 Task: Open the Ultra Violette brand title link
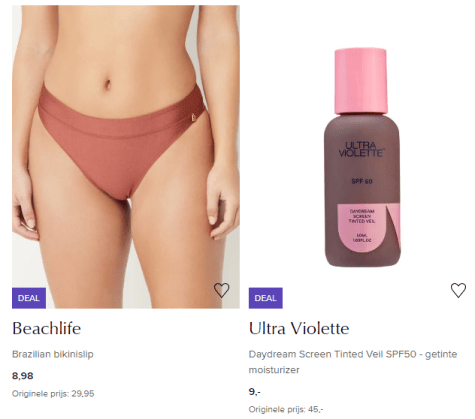pos(299,328)
